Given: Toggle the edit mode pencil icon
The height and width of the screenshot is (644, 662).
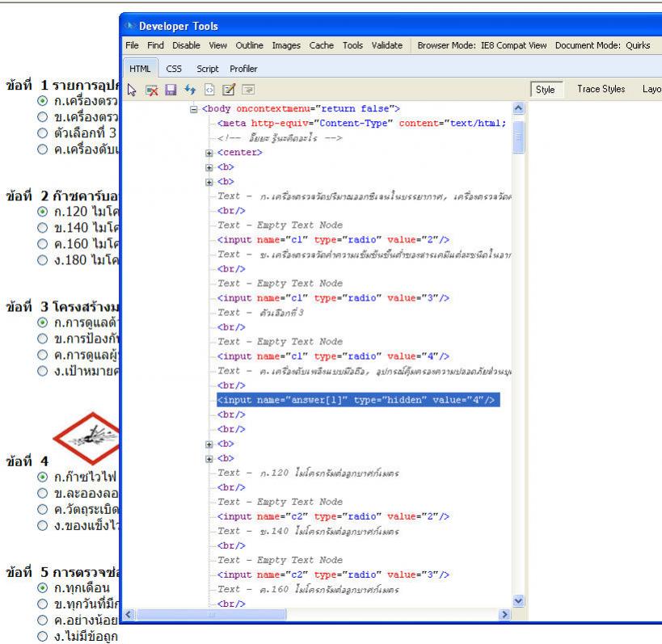Looking at the screenshot, I should click(229, 90).
